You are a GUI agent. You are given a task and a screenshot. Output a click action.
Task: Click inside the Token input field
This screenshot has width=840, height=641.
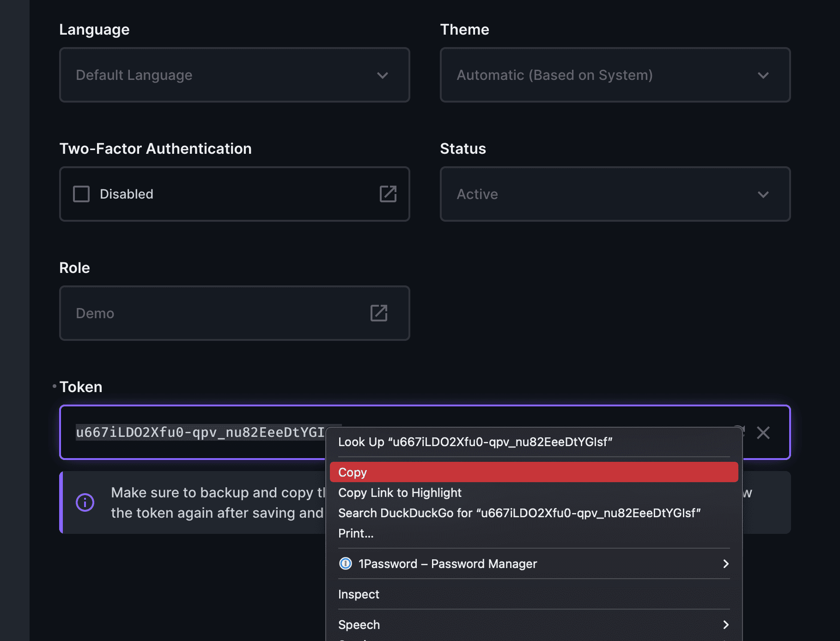coord(199,433)
